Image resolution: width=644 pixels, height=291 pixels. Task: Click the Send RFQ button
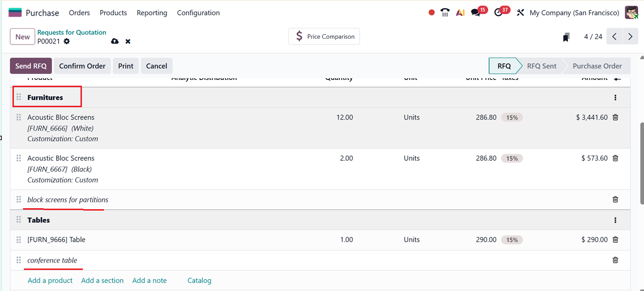[31, 66]
